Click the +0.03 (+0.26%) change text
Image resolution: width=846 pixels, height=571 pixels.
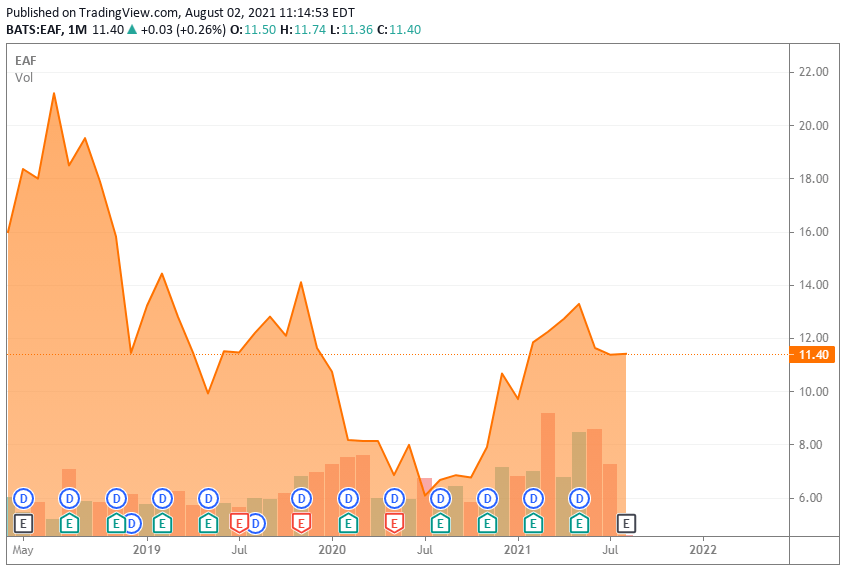pyautogui.click(x=183, y=30)
